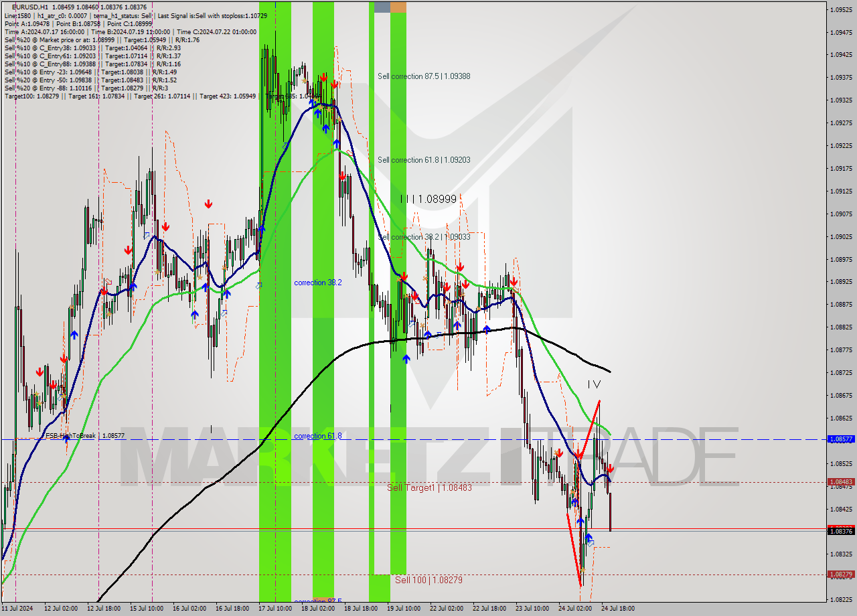Screen dimensions: 857x616
Task: Click the 1.09075 price axis label
Action: click(x=841, y=214)
